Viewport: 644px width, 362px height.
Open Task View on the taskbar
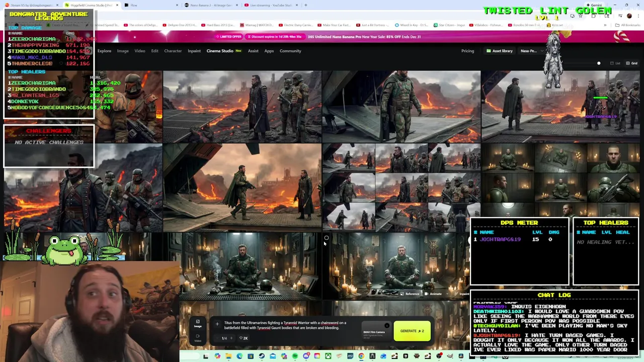pyautogui.click(x=205, y=356)
